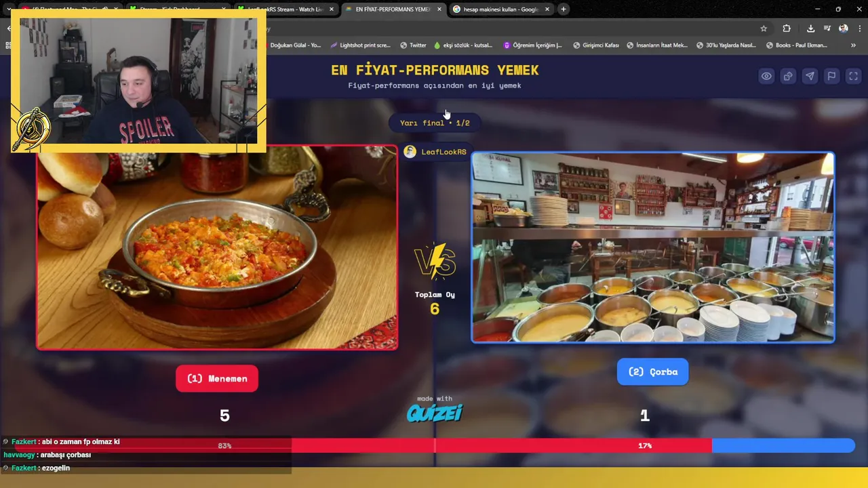Click the browser address bar
This screenshot has height=488, width=868.
(509, 28)
